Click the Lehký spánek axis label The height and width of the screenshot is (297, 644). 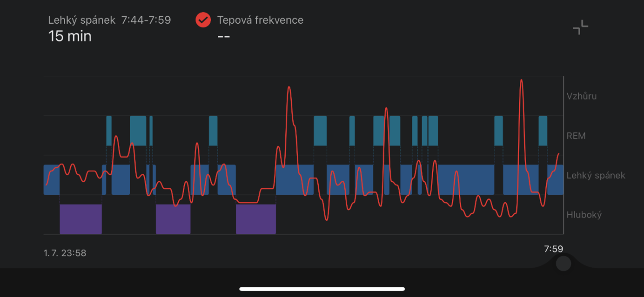click(596, 176)
